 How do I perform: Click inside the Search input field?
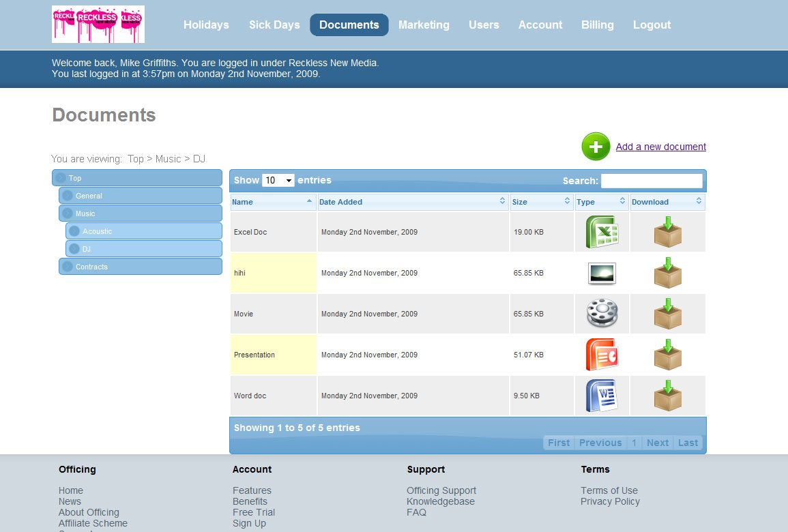[651, 181]
